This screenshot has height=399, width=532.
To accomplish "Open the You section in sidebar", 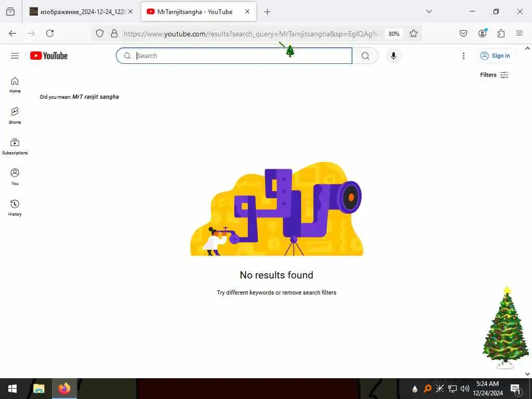I will click(x=15, y=177).
